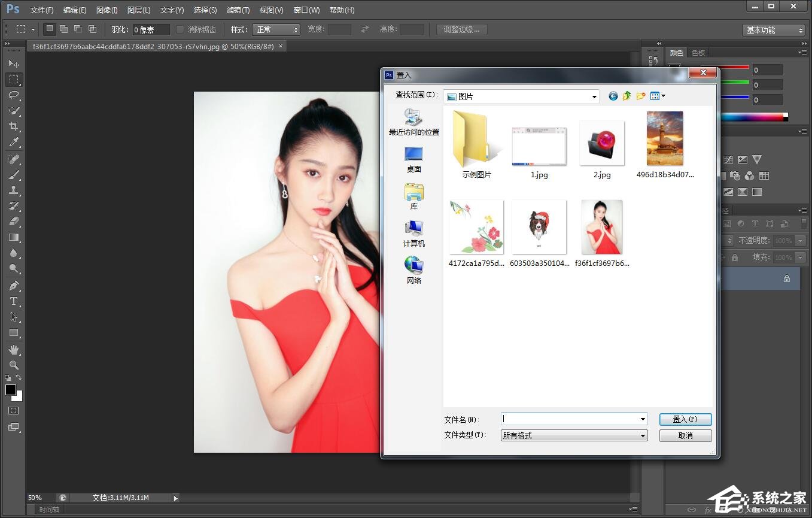
Task: Switch to the 色板 tab
Action: coord(697,52)
